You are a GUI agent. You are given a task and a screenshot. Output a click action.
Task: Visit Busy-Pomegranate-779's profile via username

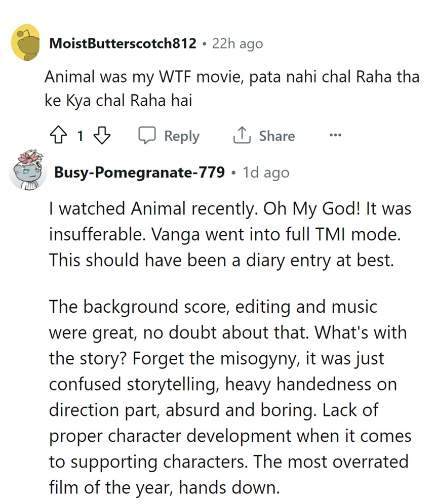tap(139, 173)
